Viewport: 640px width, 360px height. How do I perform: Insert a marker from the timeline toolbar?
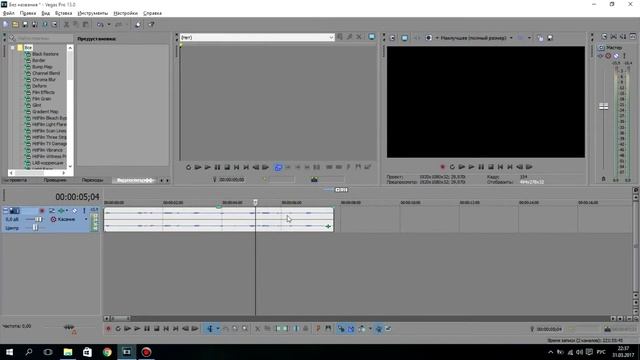tap(318, 329)
